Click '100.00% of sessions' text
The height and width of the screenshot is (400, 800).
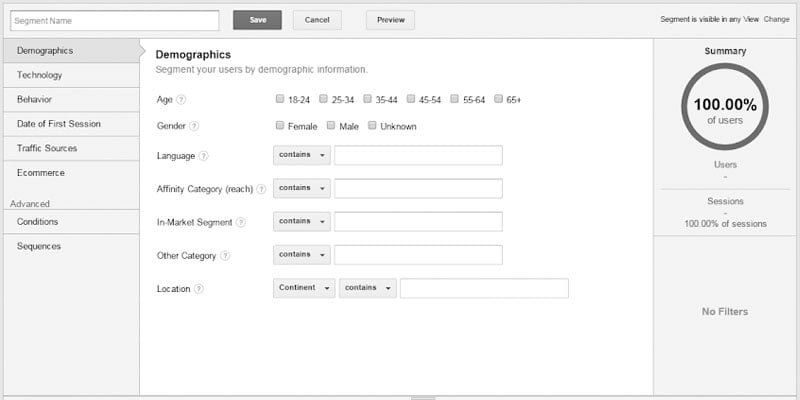point(726,224)
